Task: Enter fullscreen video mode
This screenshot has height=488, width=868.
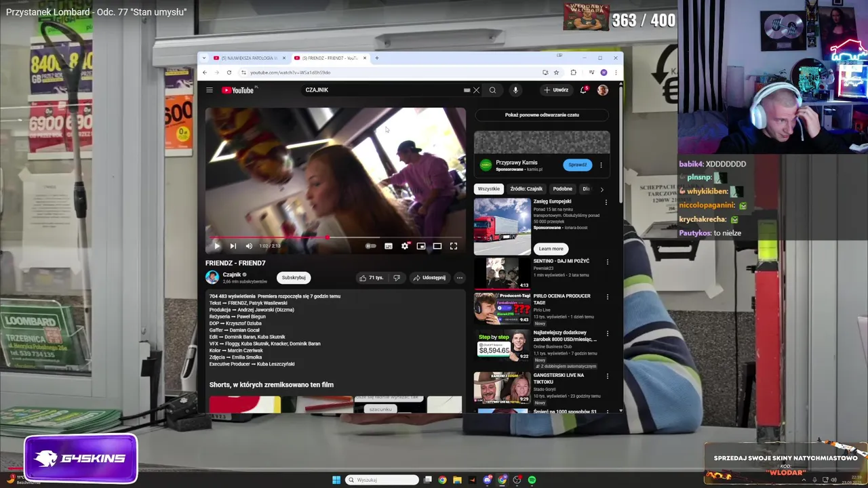Action: point(454,246)
